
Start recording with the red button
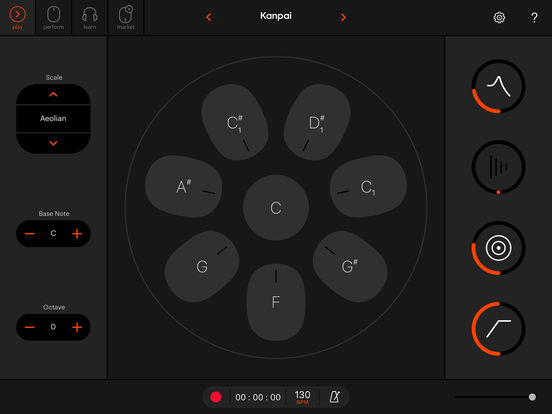(x=216, y=397)
